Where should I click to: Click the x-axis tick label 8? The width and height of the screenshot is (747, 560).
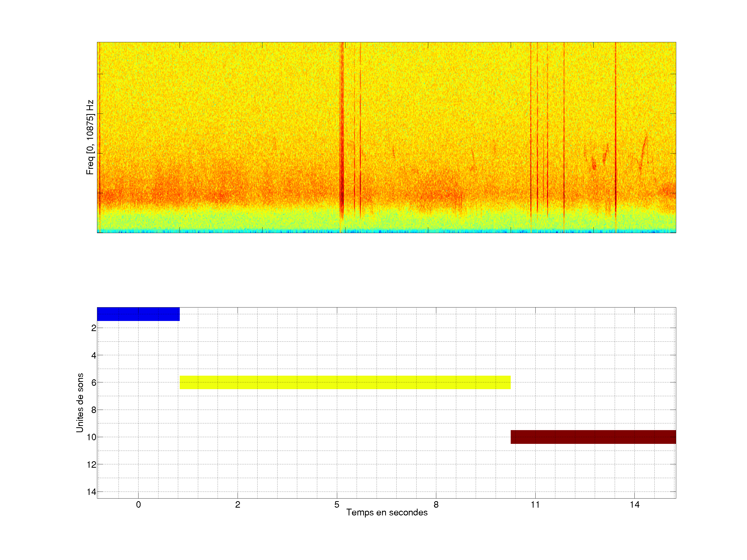(x=436, y=505)
